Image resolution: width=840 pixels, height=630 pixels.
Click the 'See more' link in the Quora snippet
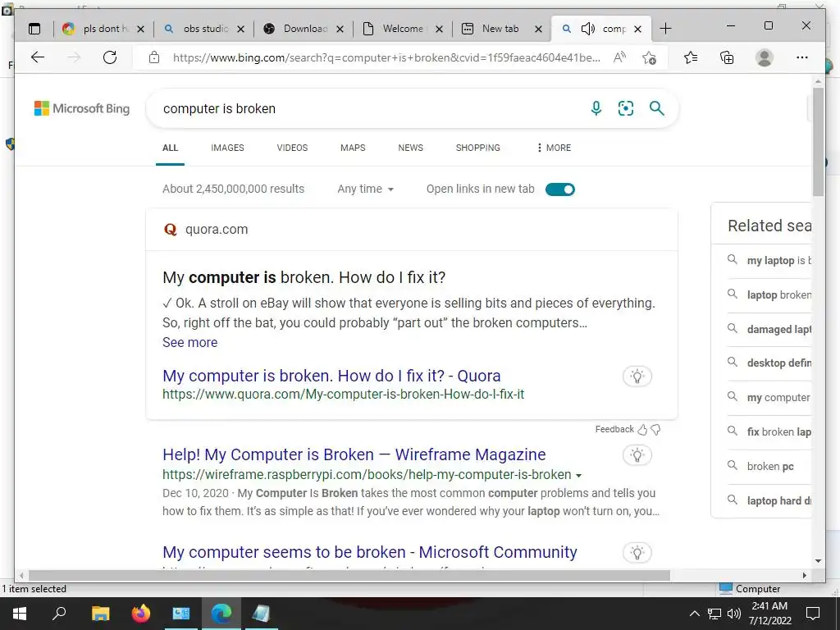pyautogui.click(x=190, y=342)
